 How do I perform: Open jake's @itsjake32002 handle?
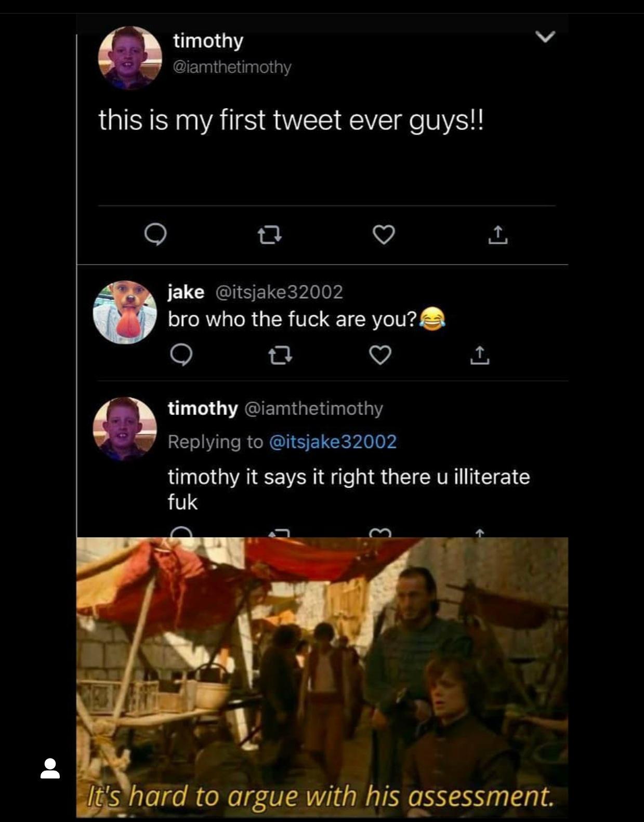[x=279, y=292]
